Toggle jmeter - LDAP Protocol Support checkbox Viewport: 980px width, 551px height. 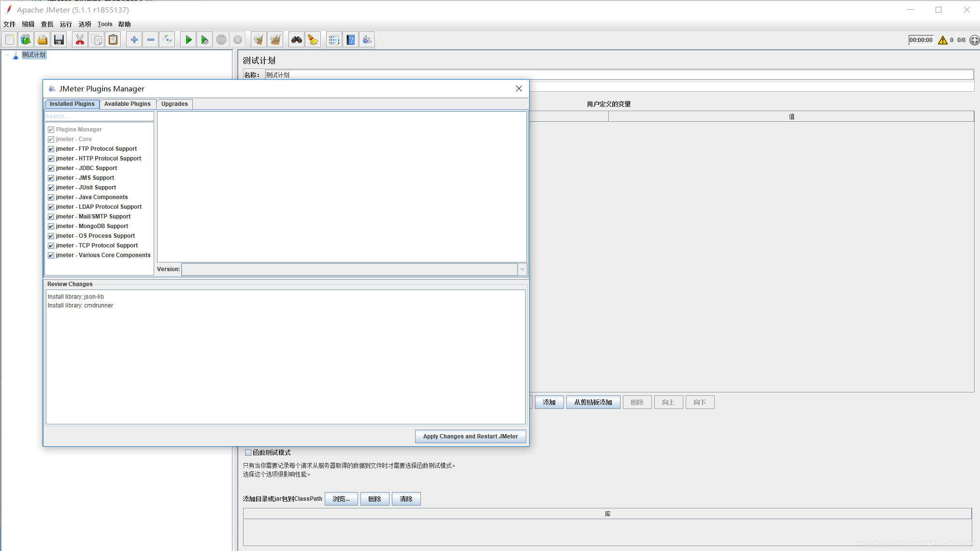[51, 207]
